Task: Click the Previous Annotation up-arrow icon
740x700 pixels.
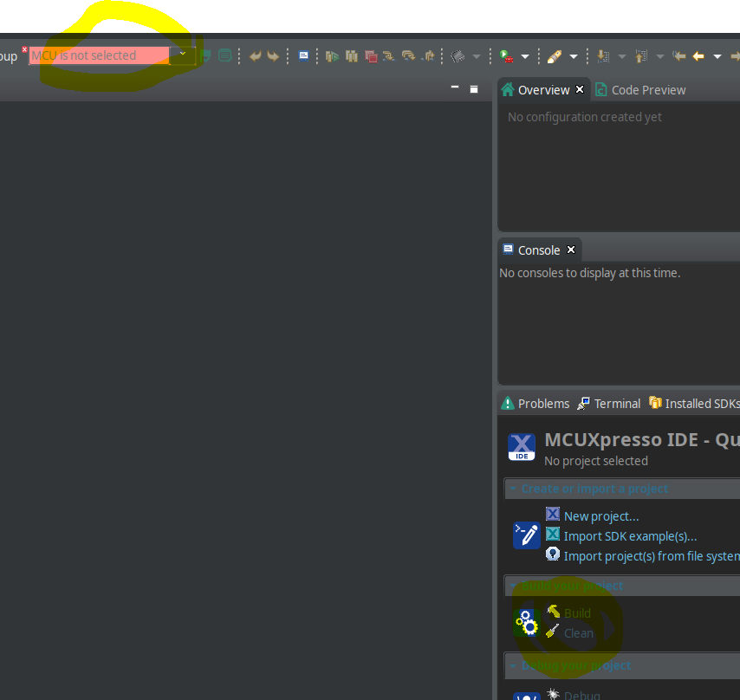Action: pos(641,56)
